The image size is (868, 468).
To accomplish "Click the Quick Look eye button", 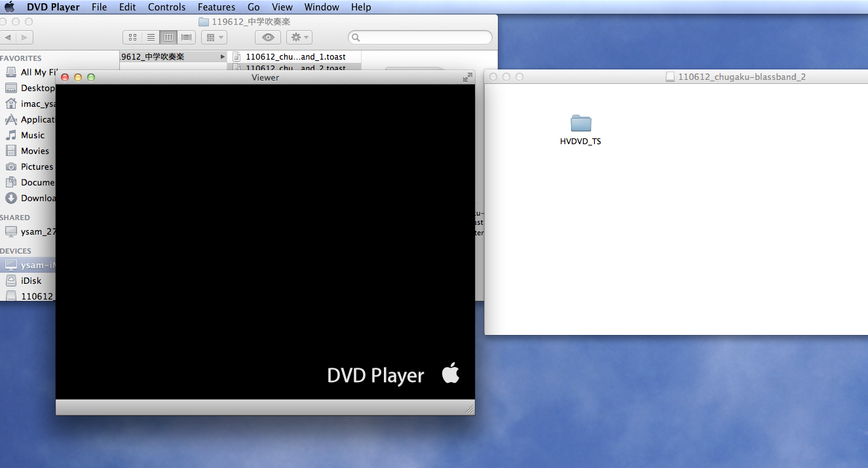I will pos(268,37).
